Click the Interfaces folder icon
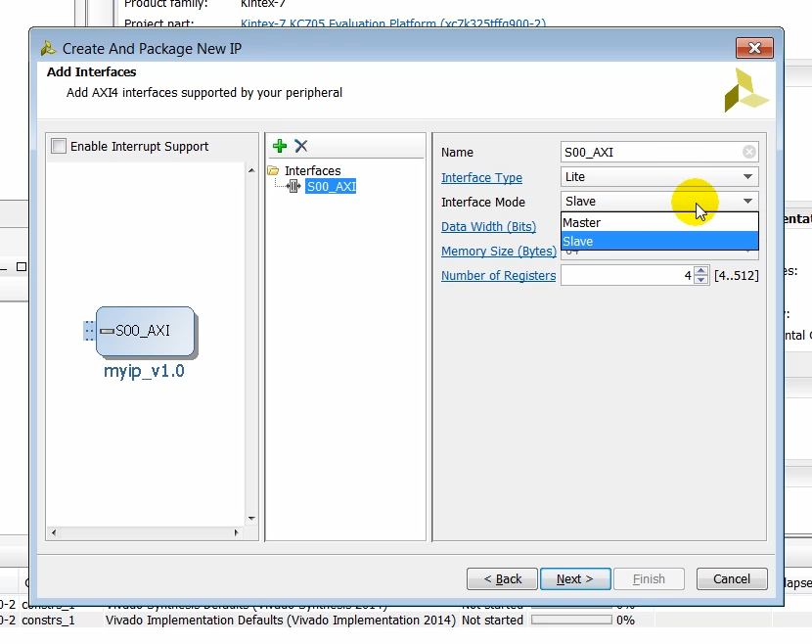This screenshot has height=644, width=812. point(282,169)
